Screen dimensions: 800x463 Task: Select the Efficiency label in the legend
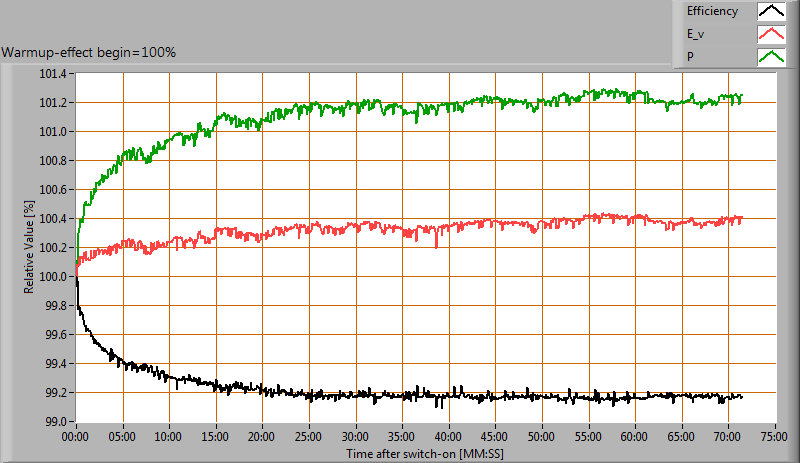[712, 12]
